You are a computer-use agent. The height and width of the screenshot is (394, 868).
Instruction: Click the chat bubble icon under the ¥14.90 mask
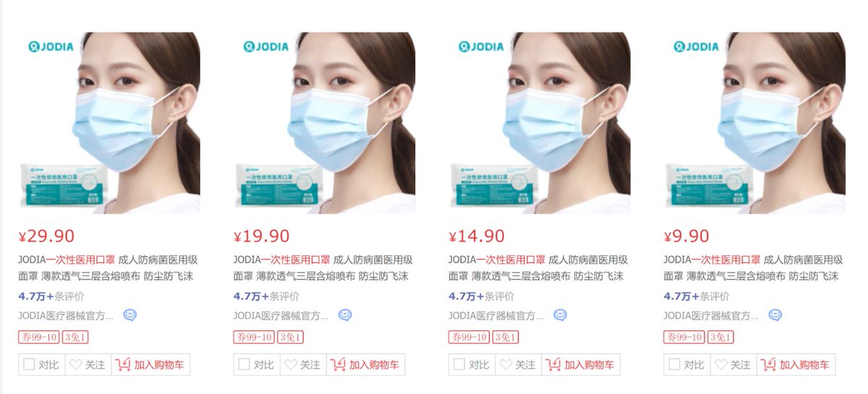(x=560, y=315)
